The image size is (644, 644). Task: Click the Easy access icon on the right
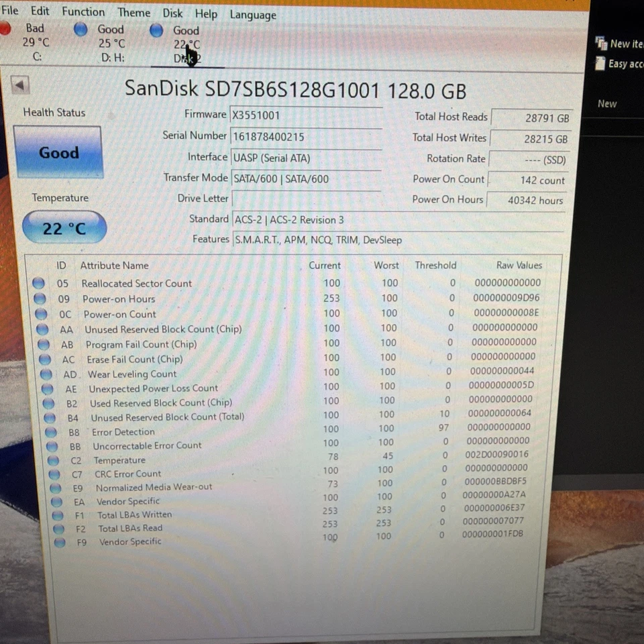(600, 64)
